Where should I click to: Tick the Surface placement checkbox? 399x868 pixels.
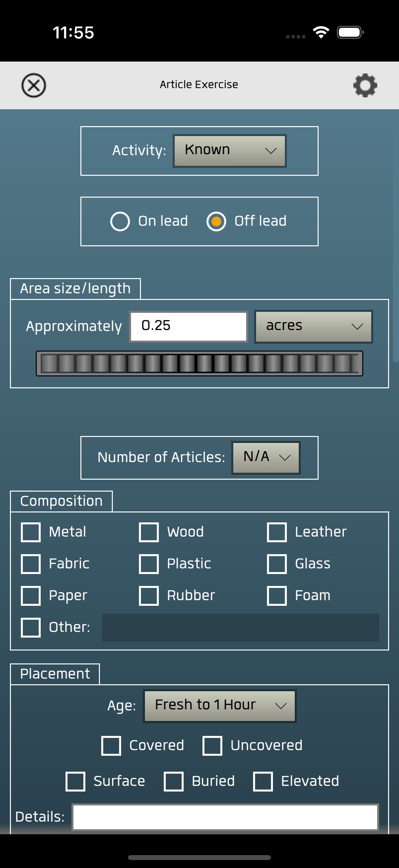75,781
